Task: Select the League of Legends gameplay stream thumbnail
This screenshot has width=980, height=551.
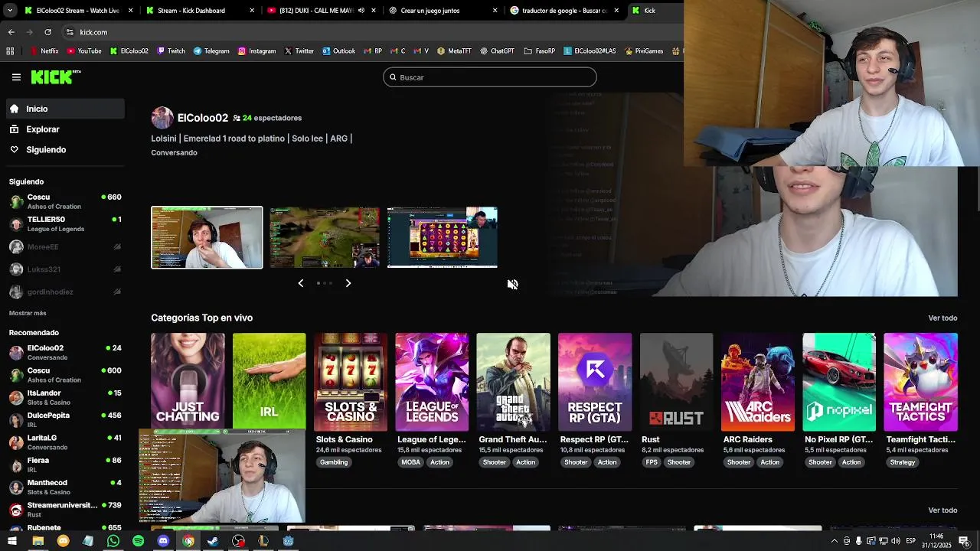Action: tap(325, 237)
